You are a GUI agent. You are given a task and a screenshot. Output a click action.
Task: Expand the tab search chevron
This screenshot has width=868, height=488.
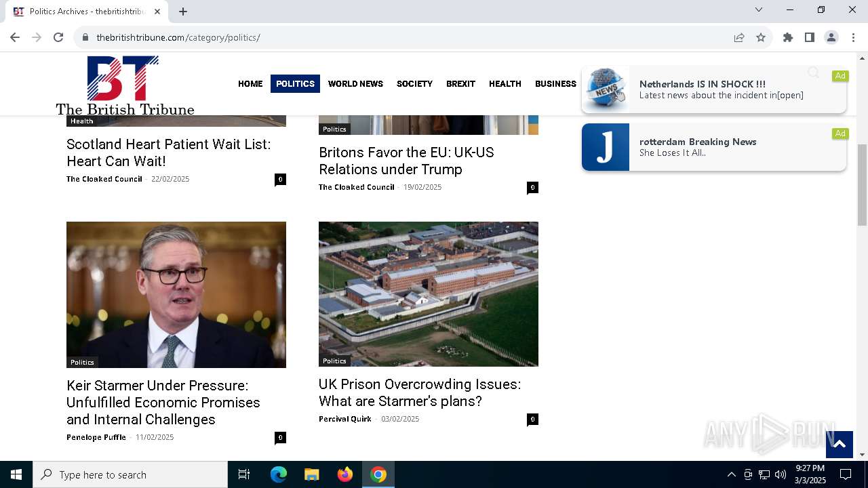coord(759,9)
